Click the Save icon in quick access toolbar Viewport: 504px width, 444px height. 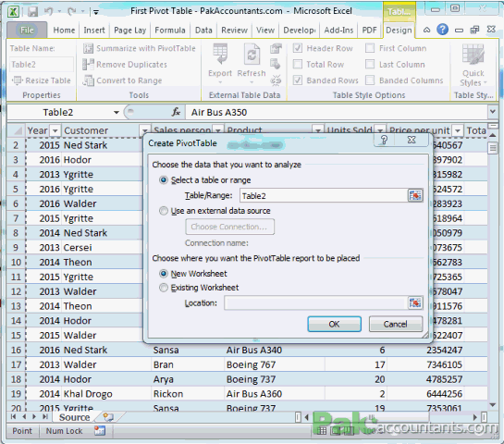[x=32, y=12]
